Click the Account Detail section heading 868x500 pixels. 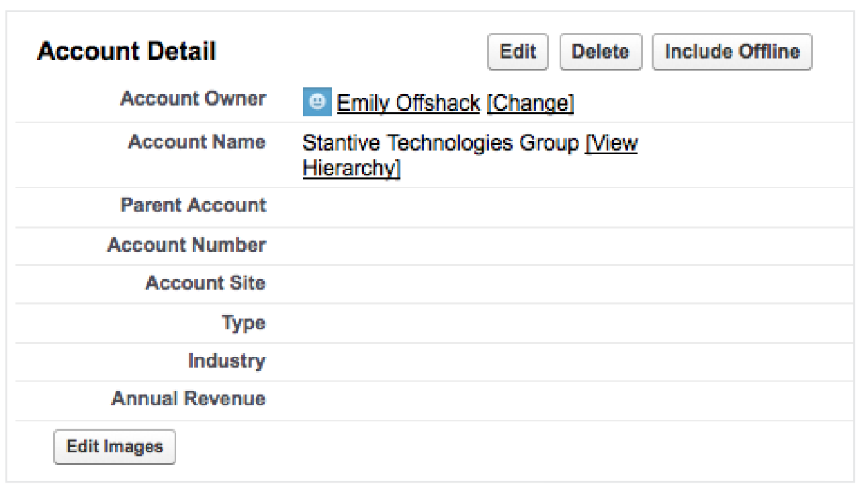point(126,52)
